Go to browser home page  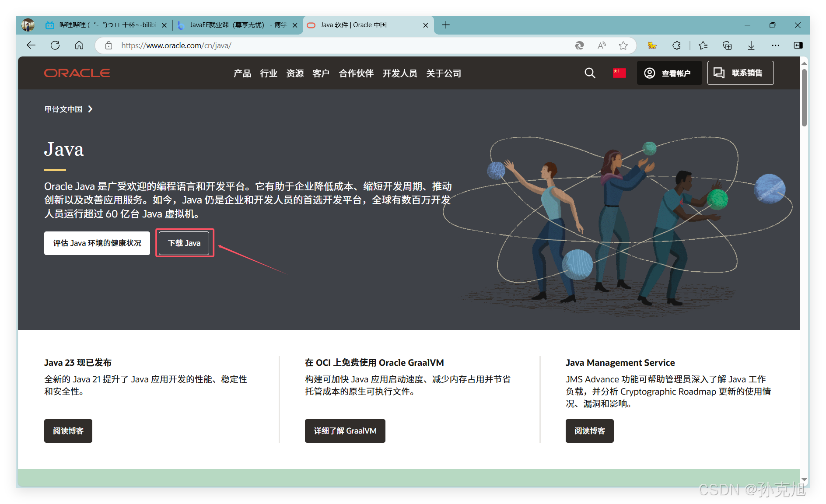pos(79,45)
